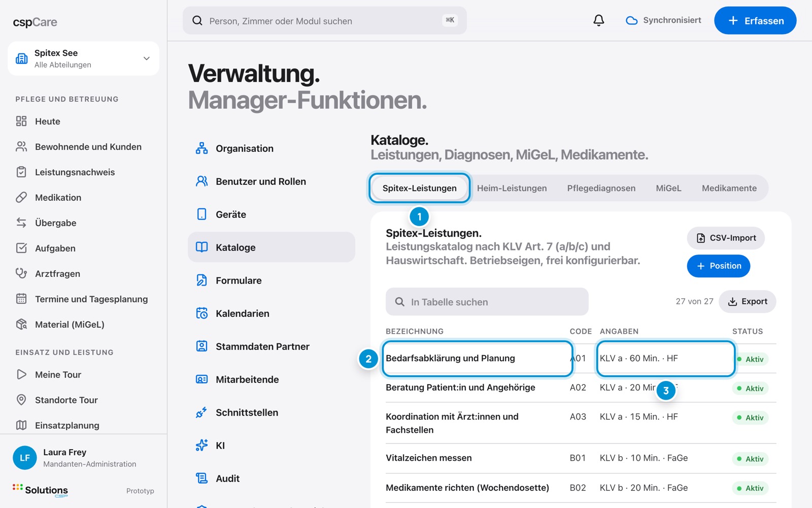The image size is (812, 508).
Task: Click the KI sparkles icon
Action: click(x=201, y=446)
